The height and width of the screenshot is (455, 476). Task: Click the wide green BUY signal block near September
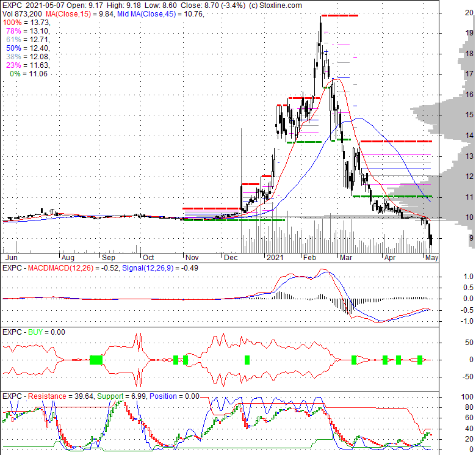pyautogui.click(x=96, y=360)
